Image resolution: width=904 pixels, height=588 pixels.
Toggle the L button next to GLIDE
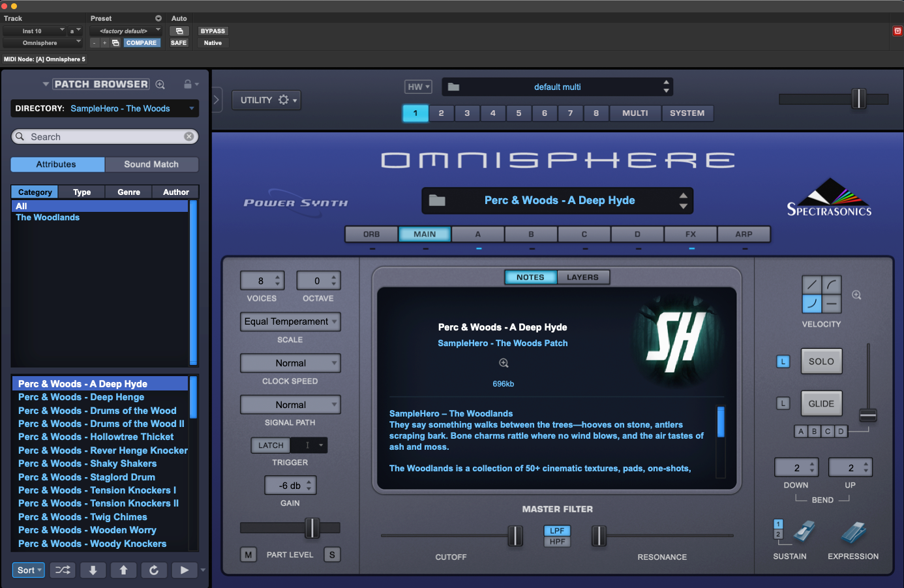(783, 404)
